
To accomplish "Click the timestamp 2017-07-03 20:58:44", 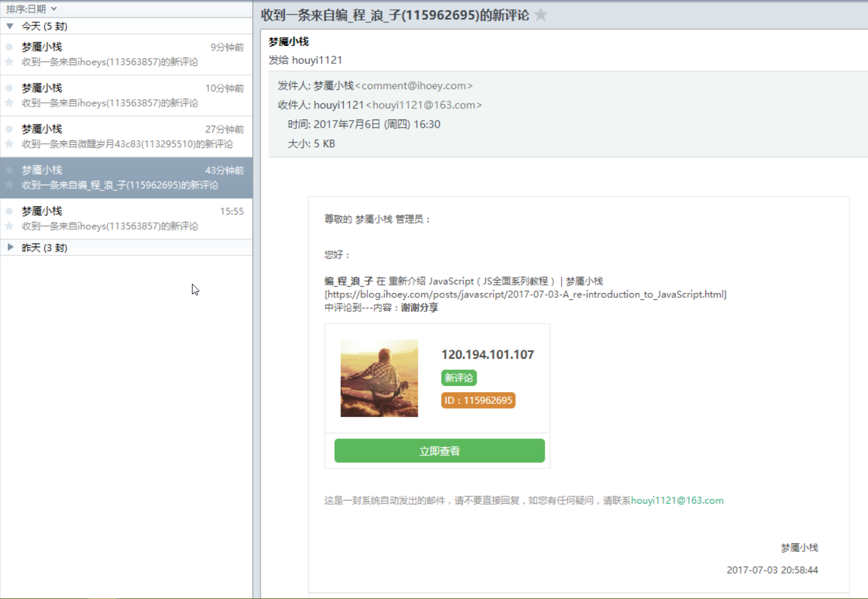I will coord(772,570).
